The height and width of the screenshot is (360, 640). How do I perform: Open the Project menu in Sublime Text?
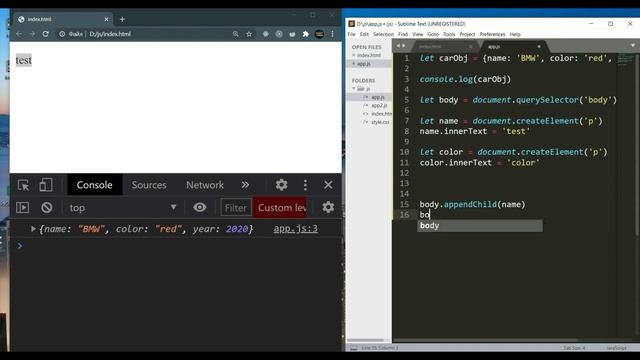coord(467,34)
